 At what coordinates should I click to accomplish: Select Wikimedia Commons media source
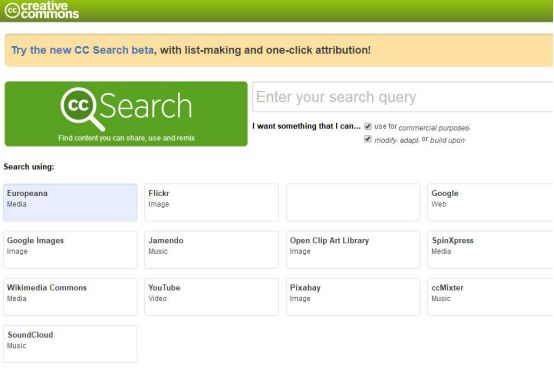(70, 297)
